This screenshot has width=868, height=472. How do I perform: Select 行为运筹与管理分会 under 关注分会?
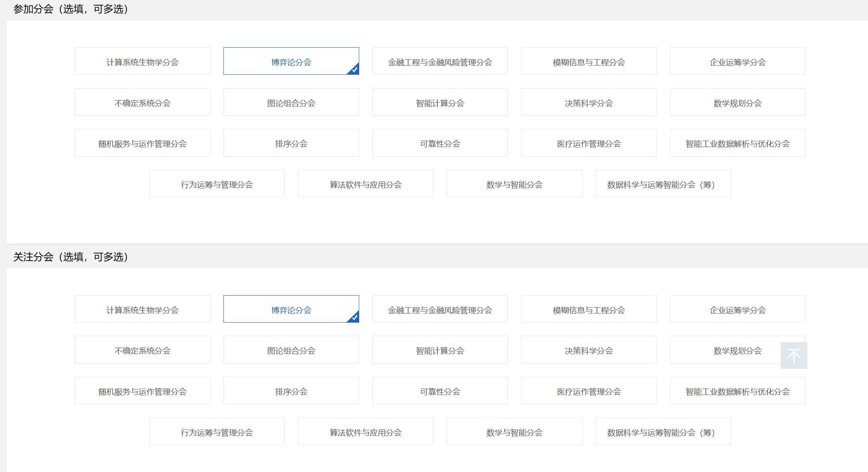[217, 431]
